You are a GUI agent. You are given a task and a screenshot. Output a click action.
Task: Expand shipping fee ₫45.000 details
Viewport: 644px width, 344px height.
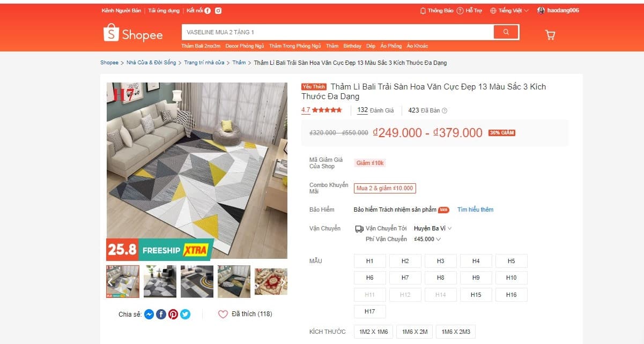tap(427, 239)
